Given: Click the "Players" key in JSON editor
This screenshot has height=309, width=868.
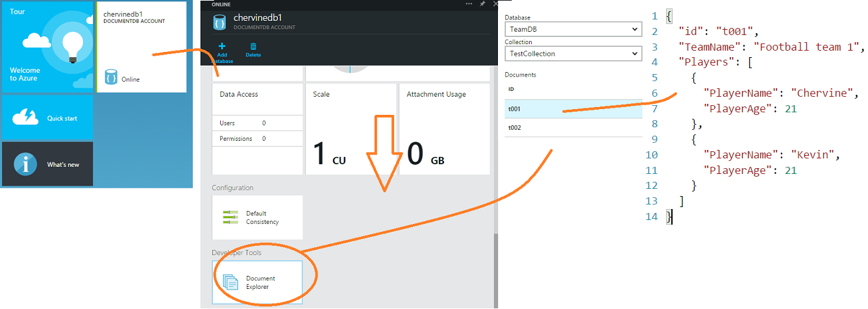Looking at the screenshot, I should 706,62.
